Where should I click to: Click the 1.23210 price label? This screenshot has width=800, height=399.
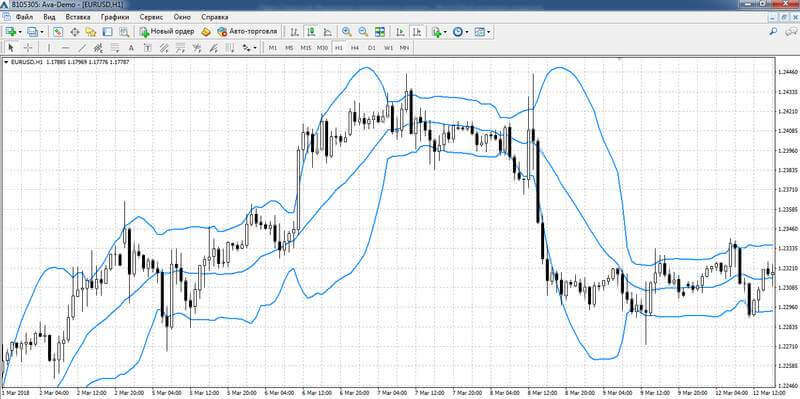coord(787,268)
